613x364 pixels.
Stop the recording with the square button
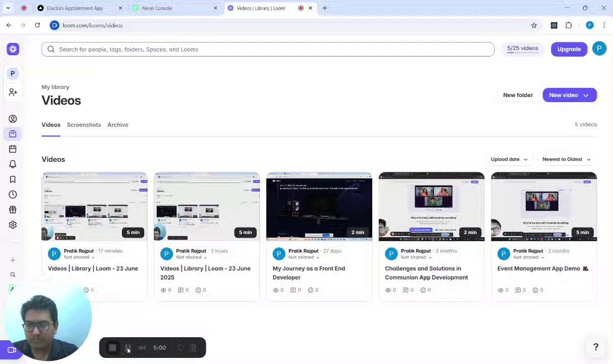(112, 348)
